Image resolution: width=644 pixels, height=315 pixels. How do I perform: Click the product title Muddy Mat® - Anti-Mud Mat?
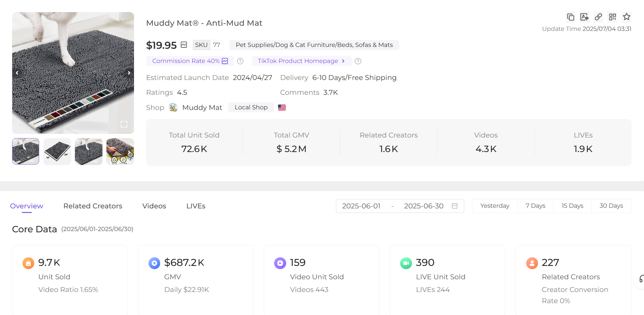[x=204, y=23]
